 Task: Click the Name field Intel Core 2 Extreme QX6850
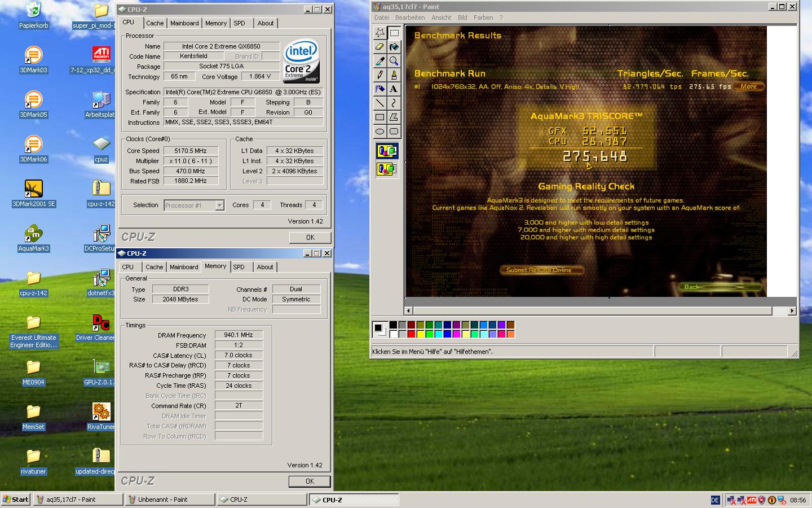(222, 46)
